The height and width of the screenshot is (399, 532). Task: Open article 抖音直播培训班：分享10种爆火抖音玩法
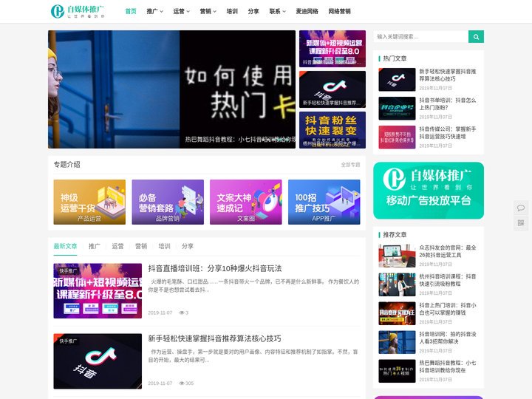tap(215, 268)
